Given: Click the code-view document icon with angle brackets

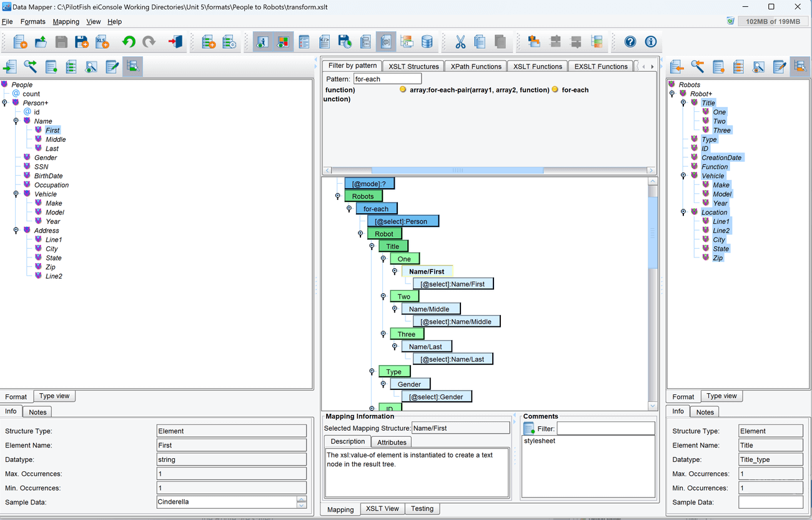Looking at the screenshot, I should 324,42.
